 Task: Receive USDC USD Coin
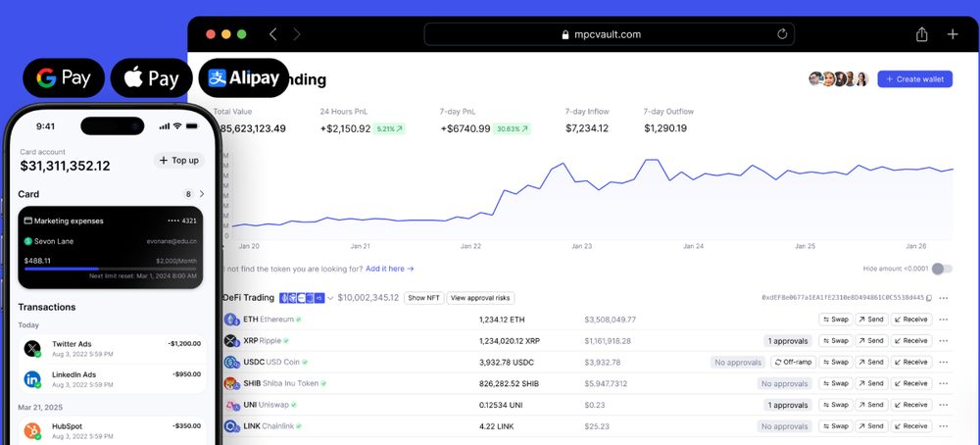point(911,362)
